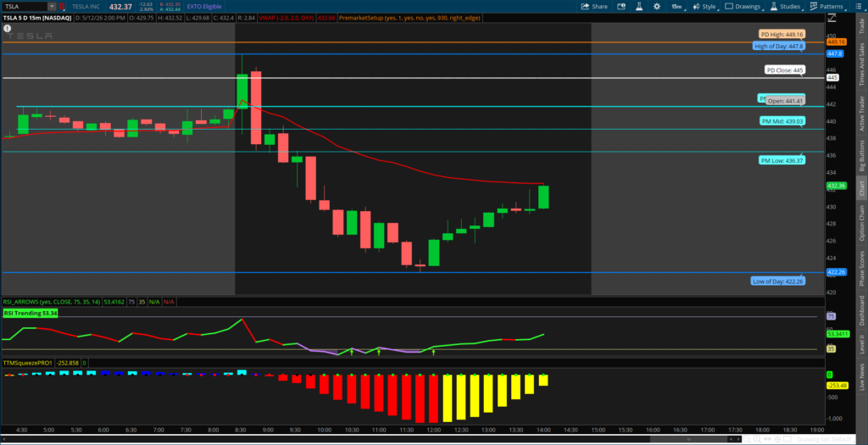
Task: Click the 9:30 time axis label
Action: coord(296,430)
